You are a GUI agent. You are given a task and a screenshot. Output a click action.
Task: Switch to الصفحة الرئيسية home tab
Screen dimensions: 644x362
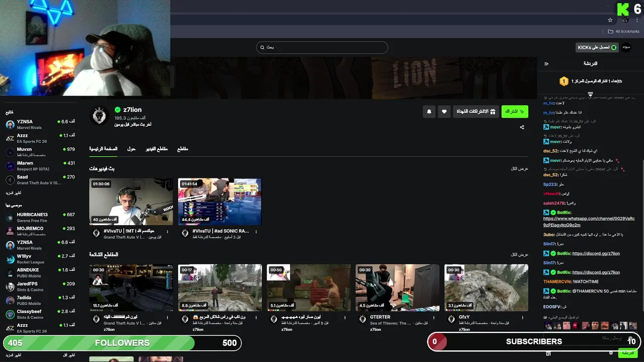point(103,149)
